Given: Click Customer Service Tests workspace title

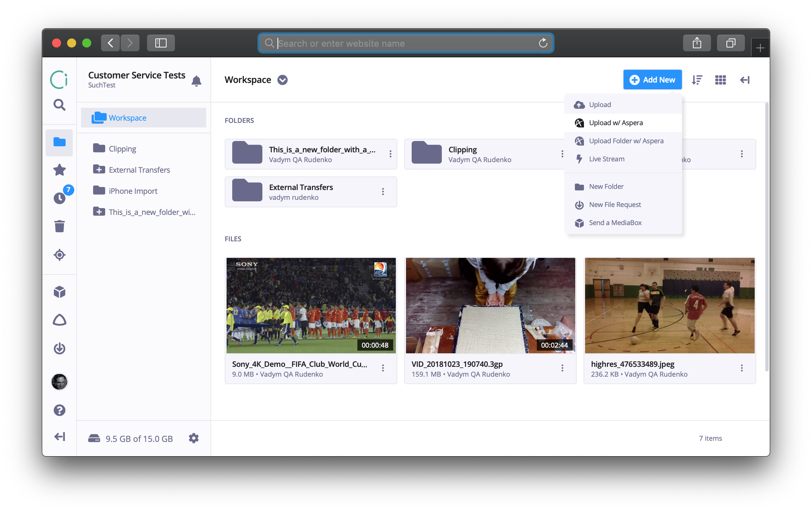Looking at the screenshot, I should [137, 75].
